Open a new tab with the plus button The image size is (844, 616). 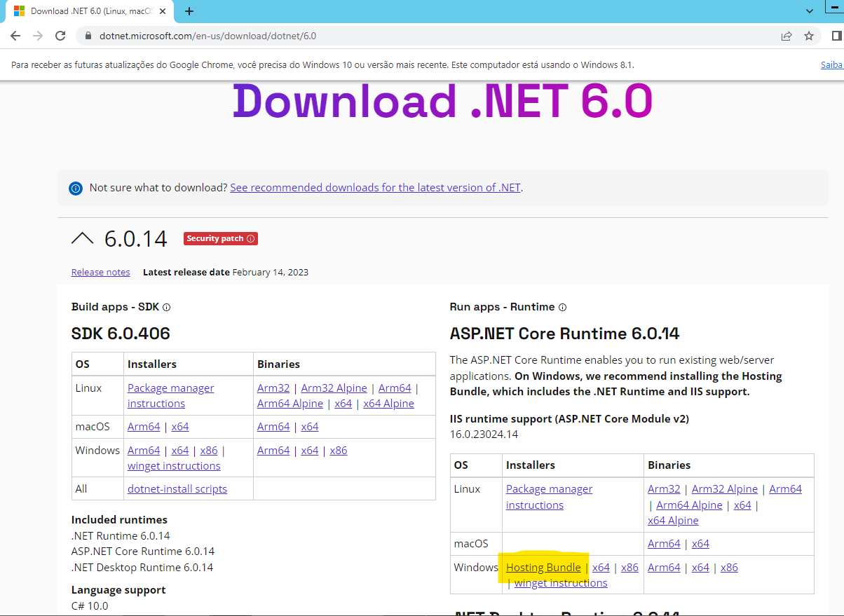[x=189, y=11]
